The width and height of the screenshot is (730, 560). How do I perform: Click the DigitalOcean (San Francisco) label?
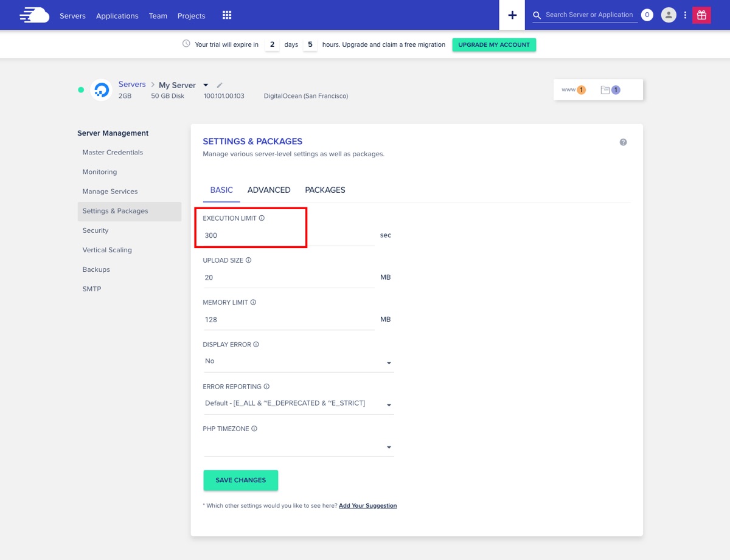[x=306, y=96]
